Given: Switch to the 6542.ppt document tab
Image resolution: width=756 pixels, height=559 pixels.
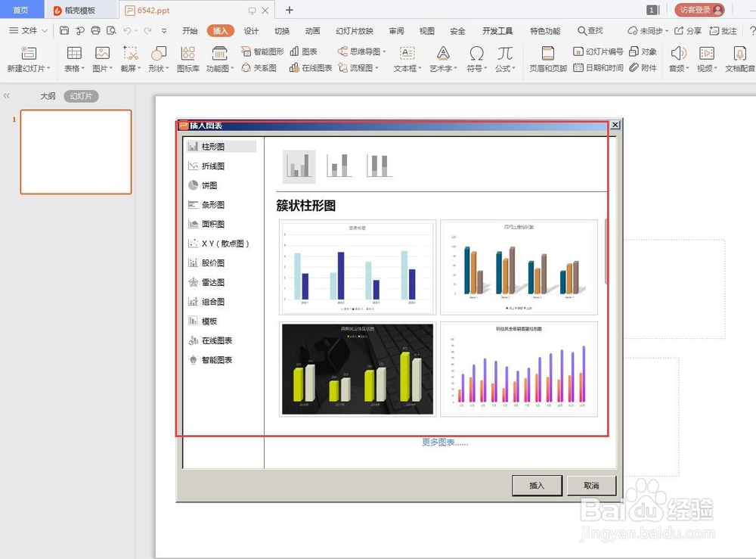Looking at the screenshot, I should pos(197,10).
